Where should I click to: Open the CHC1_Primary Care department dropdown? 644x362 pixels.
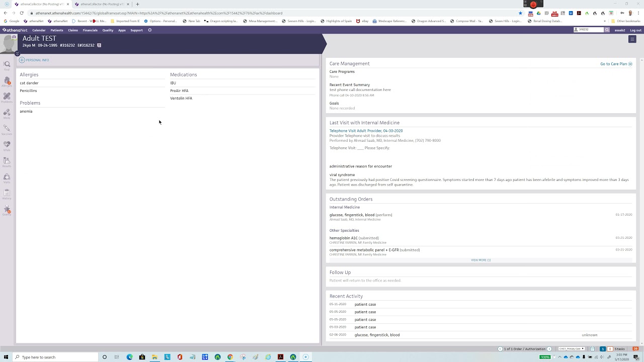click(x=571, y=349)
